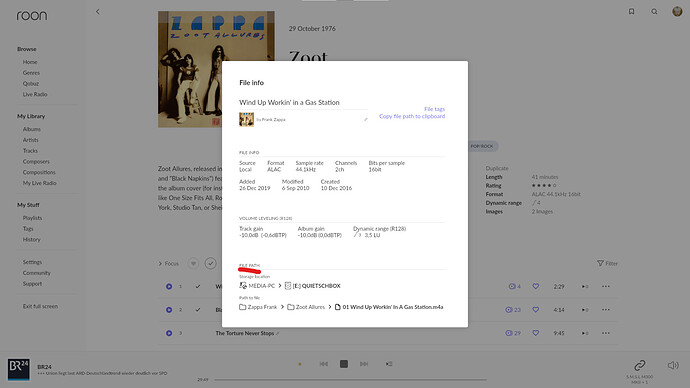Click album thumbnail in File info dialog
Image resolution: width=690 pixels, height=388 pixels.
(x=246, y=119)
